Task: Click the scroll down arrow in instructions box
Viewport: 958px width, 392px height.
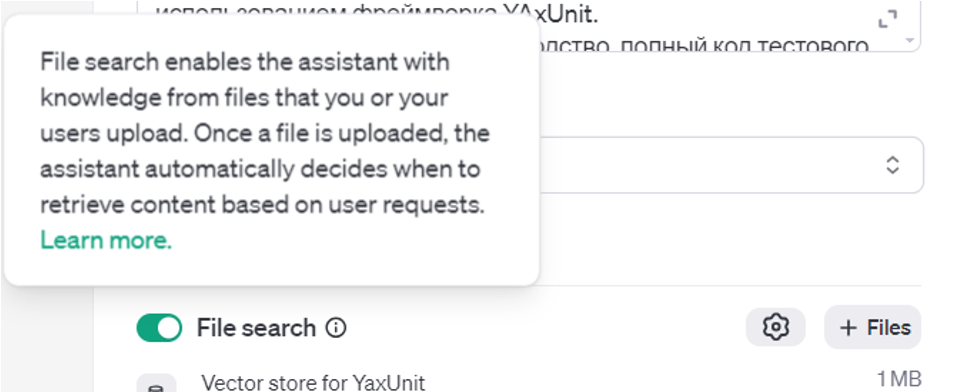Action: click(x=910, y=41)
